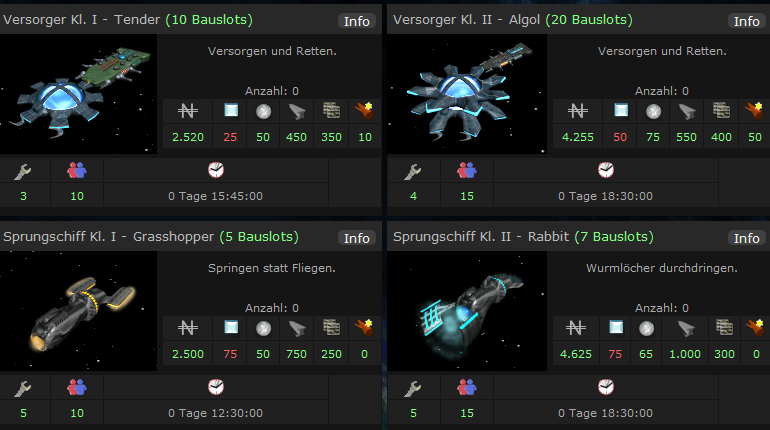Click the wrench icon under Grasshopper
The height and width of the screenshot is (430, 770).
point(23,388)
